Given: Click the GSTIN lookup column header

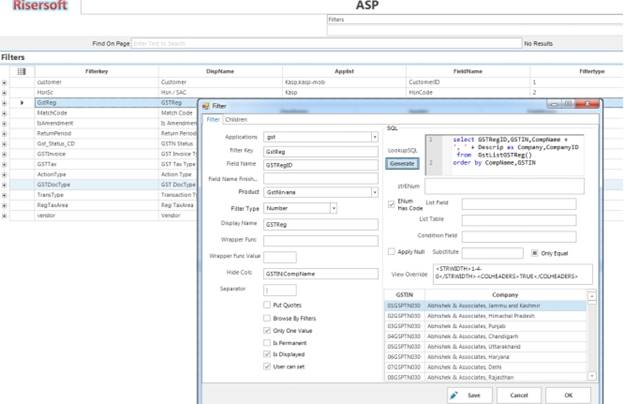Looking at the screenshot, I should (404, 295).
